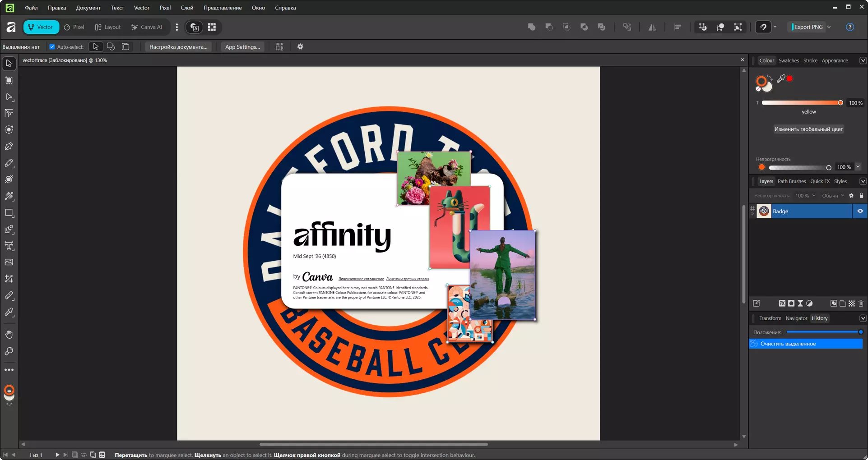Viewport: 868px width, 460px height.
Task: Open the layer opacity 100 % dropdown
Action: [x=805, y=196]
